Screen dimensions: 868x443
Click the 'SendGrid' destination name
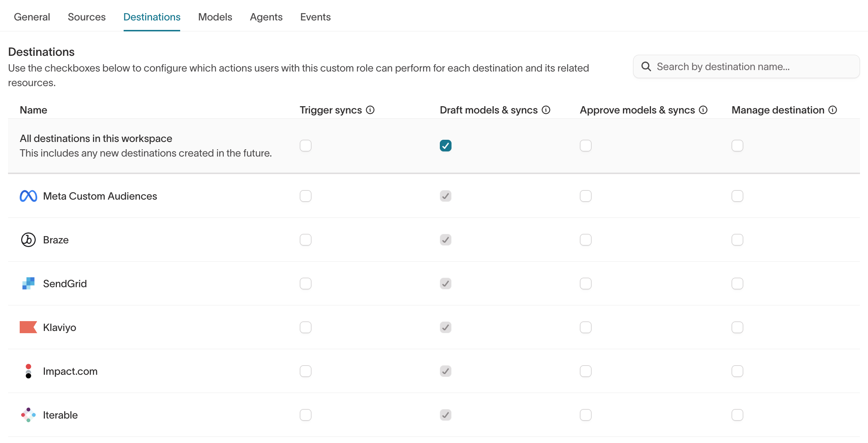(x=65, y=284)
